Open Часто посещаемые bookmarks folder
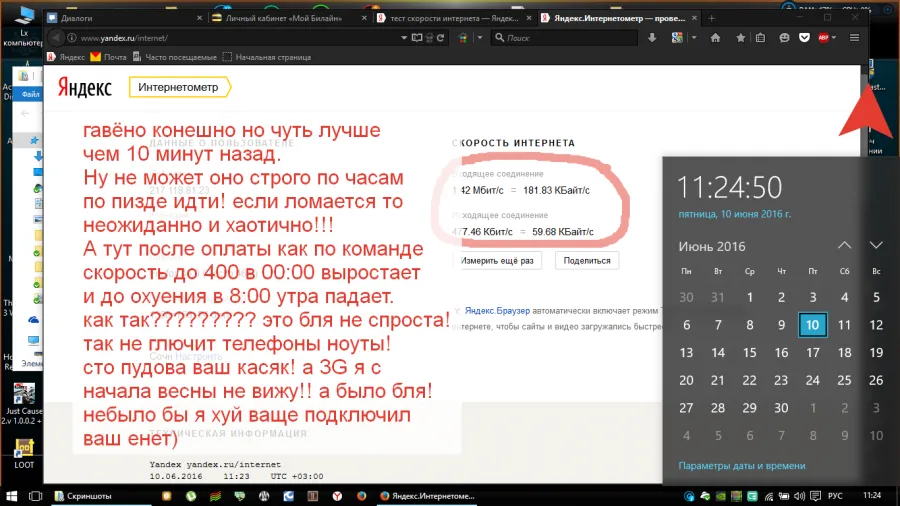This screenshot has height=506, width=900. click(x=175, y=57)
